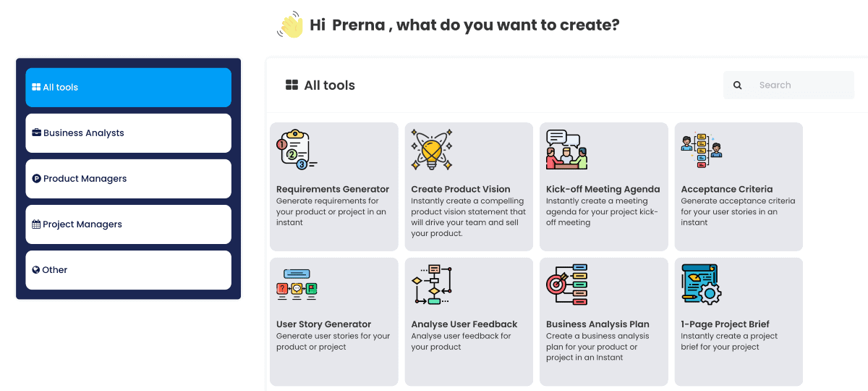Screen dimensions: 868x391
Task: Open the Create Product Vision title link
Action: (x=461, y=189)
